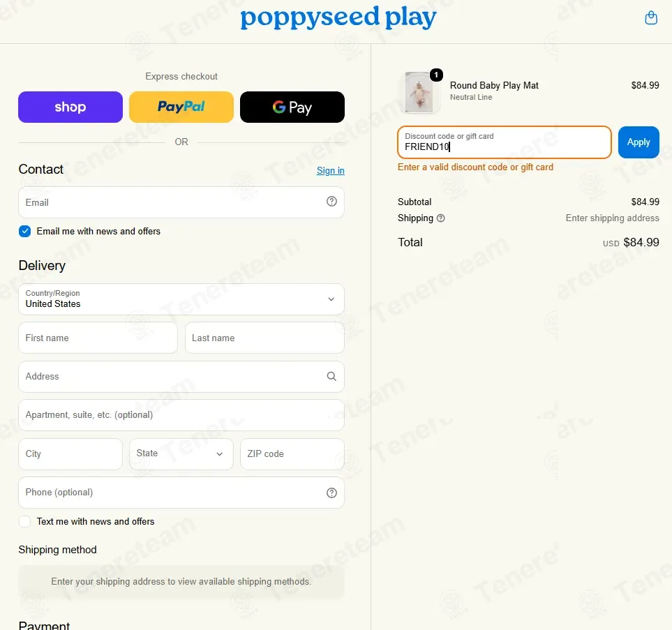Focus the ZIP code field

(292, 454)
